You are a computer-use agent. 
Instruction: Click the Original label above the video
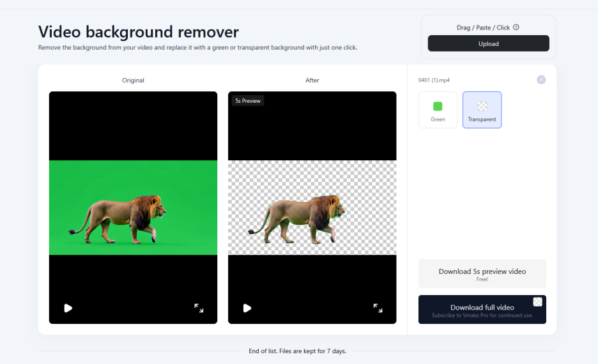(133, 80)
